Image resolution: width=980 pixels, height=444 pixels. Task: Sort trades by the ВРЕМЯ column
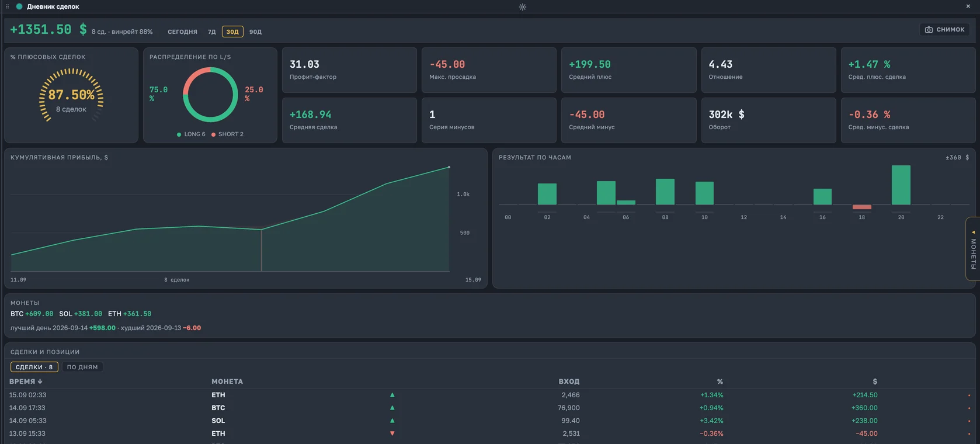tap(26, 381)
